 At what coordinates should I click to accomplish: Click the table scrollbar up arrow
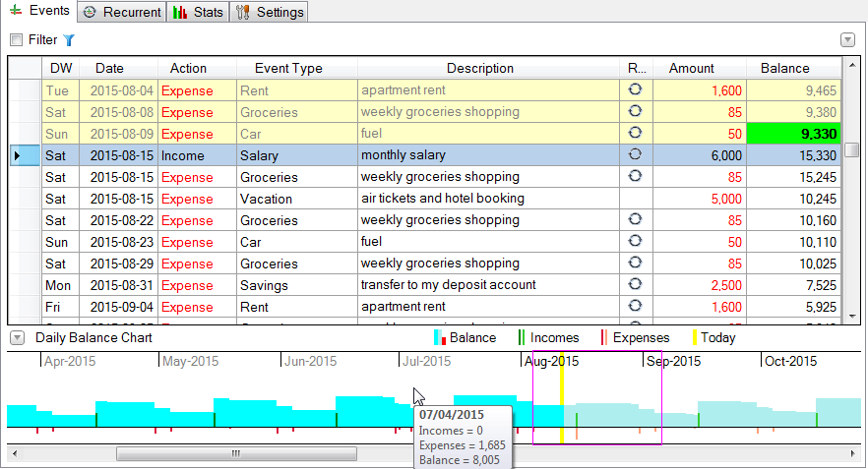coord(852,65)
